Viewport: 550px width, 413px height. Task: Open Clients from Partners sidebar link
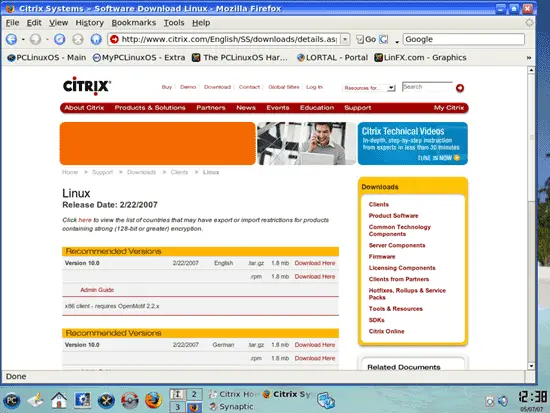(x=399, y=279)
